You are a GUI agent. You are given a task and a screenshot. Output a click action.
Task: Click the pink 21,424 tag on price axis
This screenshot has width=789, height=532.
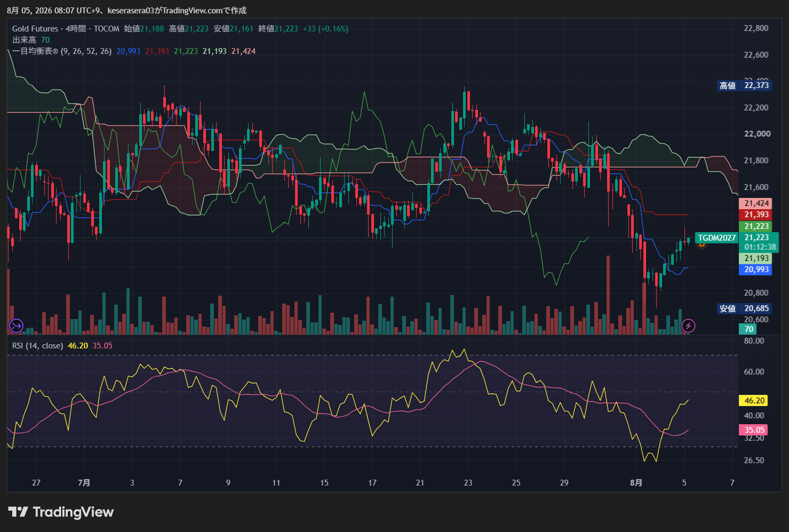pyautogui.click(x=755, y=203)
